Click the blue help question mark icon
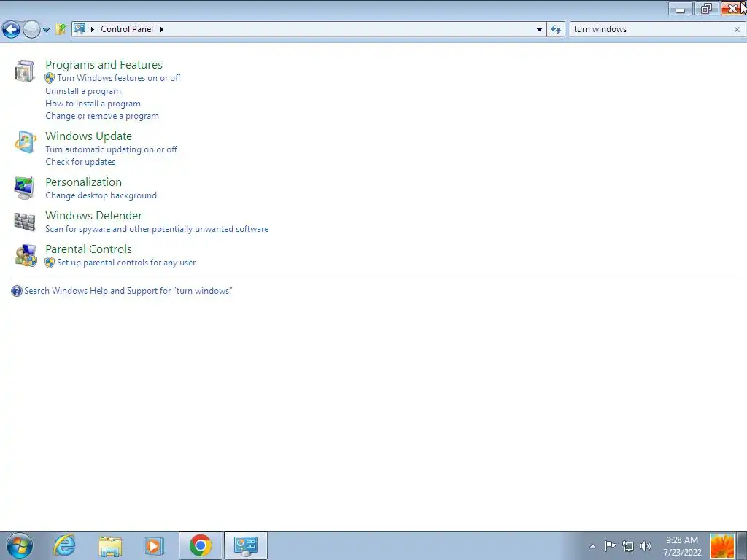Viewport: 747px width, 560px height. 17,291
